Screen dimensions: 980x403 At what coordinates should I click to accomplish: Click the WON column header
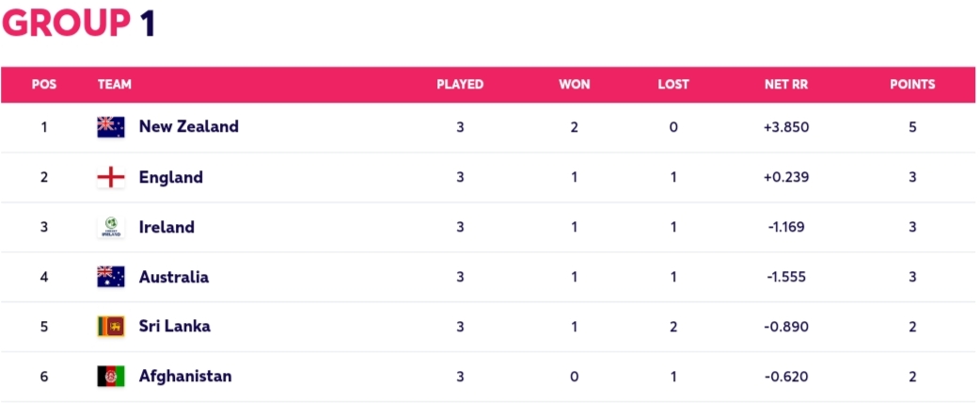pos(575,85)
